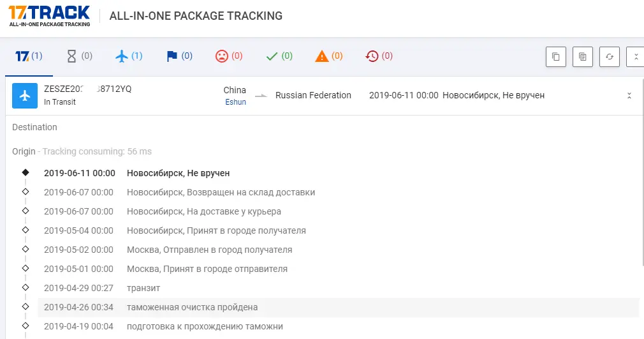Click the blue airplane status icon of package
644x339 pixels.
(25, 96)
